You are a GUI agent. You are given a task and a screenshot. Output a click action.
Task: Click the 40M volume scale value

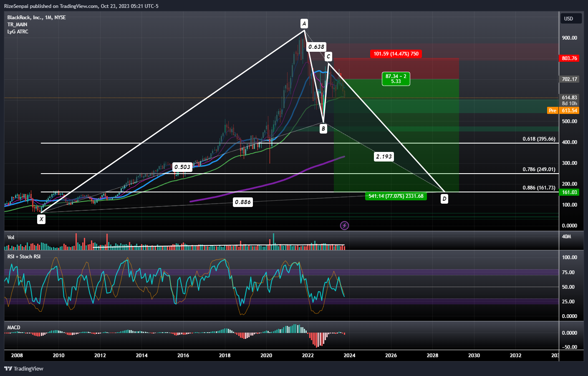pos(567,237)
